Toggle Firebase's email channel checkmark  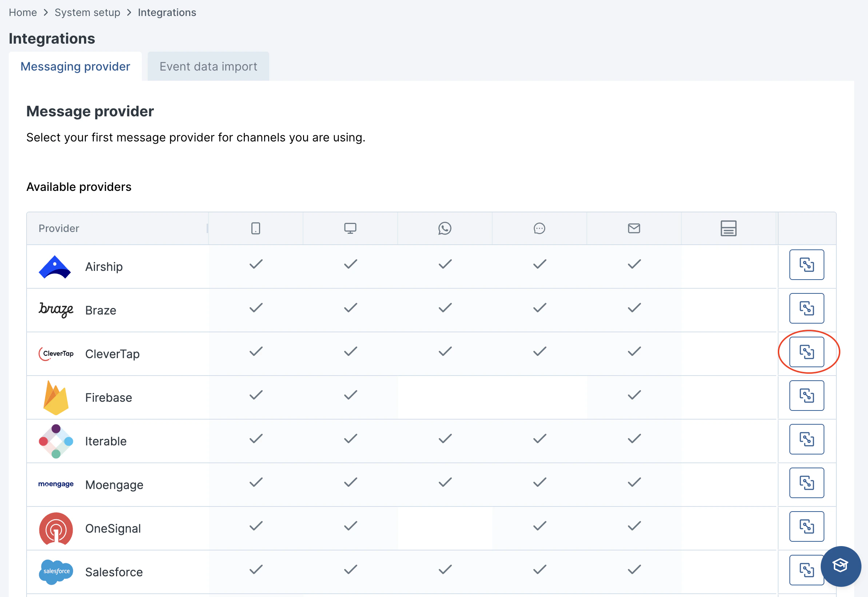(634, 394)
